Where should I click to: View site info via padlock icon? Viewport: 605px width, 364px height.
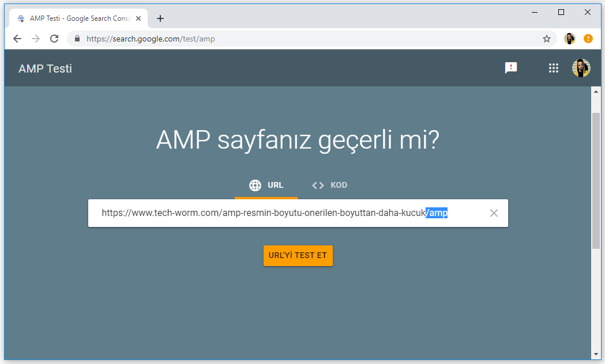pyautogui.click(x=77, y=39)
